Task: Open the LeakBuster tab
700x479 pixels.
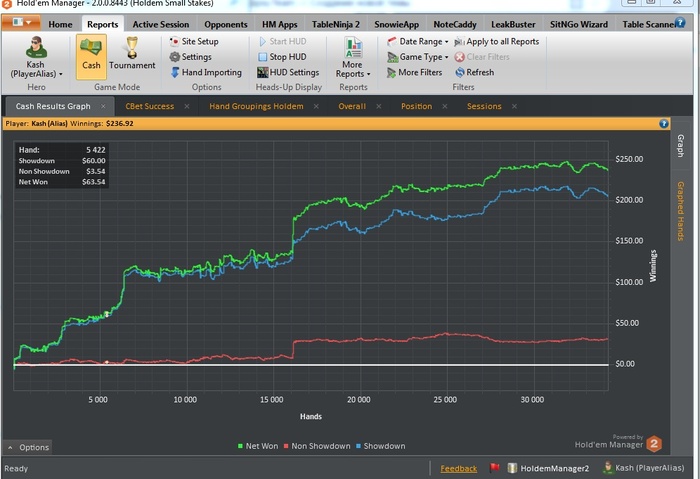Action: point(513,25)
